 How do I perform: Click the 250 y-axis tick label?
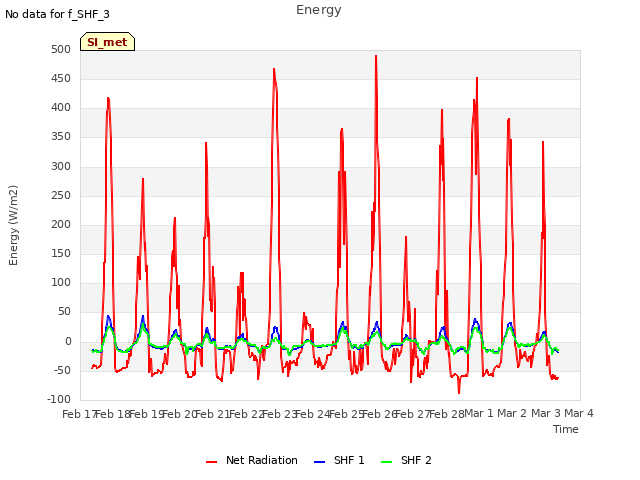(x=61, y=196)
